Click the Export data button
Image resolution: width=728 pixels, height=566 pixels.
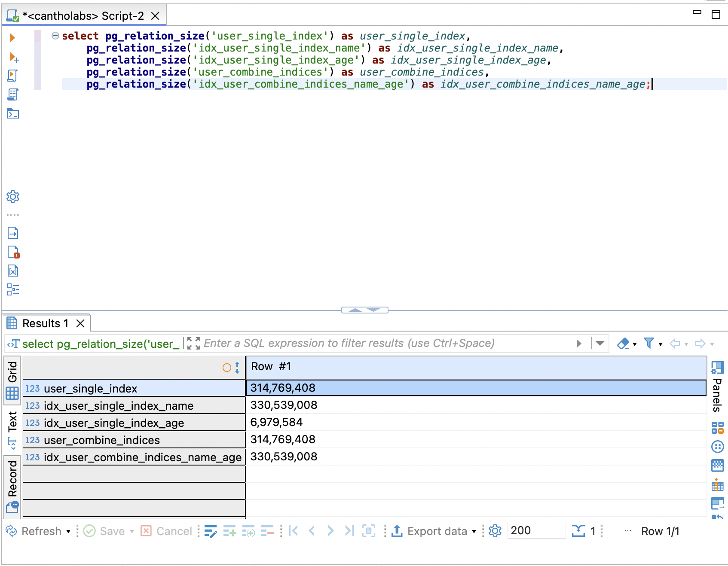point(434,531)
